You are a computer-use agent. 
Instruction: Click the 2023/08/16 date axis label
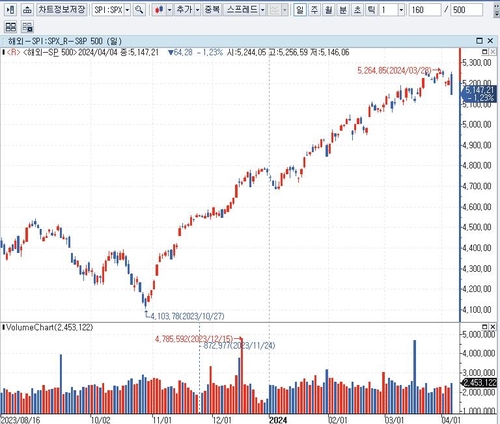coord(21,420)
